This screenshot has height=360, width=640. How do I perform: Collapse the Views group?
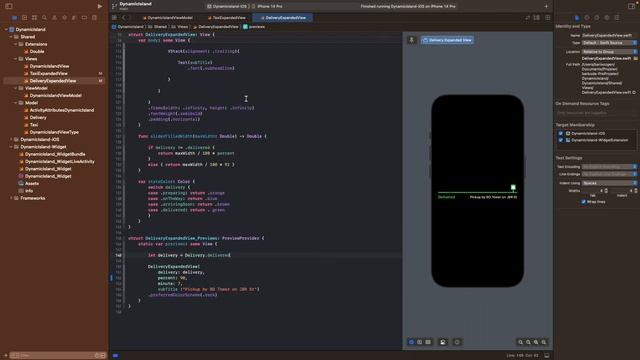point(16,59)
